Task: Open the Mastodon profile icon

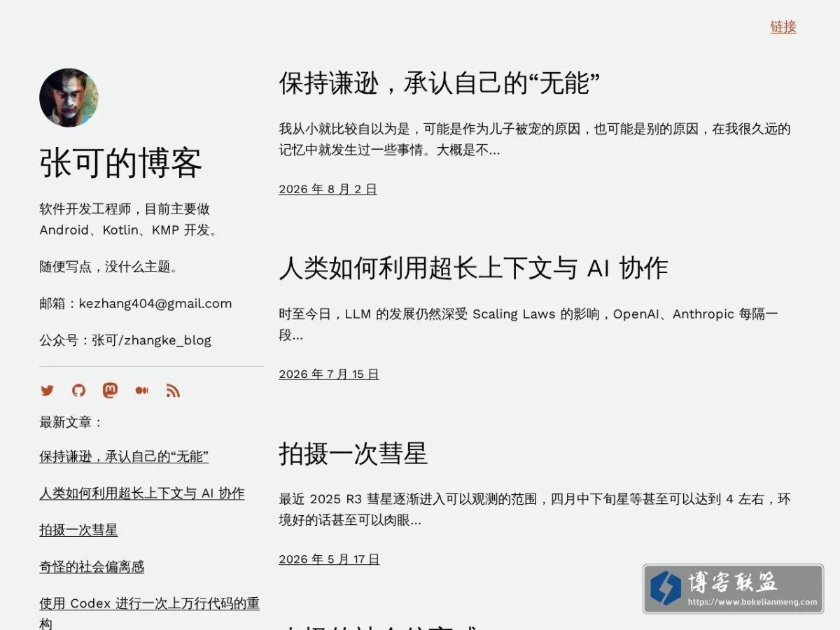Action: (110, 391)
